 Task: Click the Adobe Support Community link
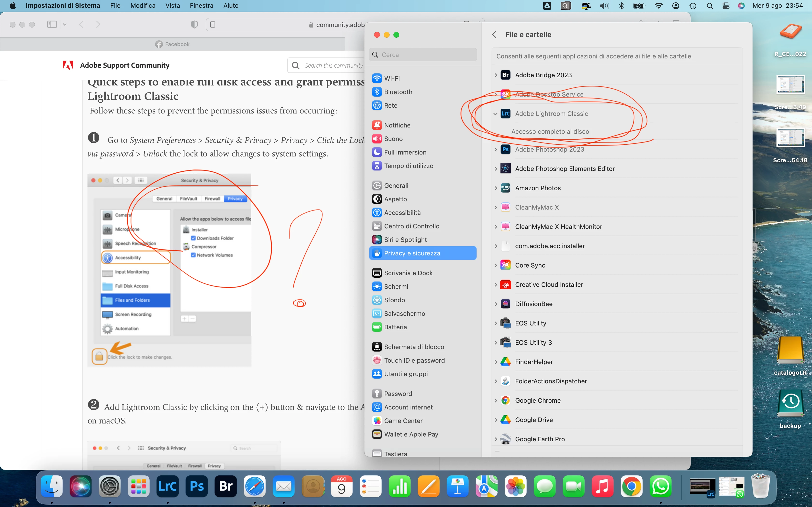click(x=124, y=65)
